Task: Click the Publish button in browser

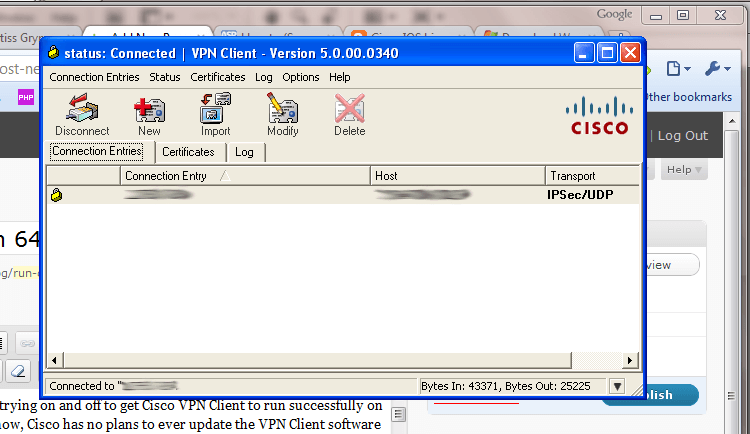Action: pos(672,395)
